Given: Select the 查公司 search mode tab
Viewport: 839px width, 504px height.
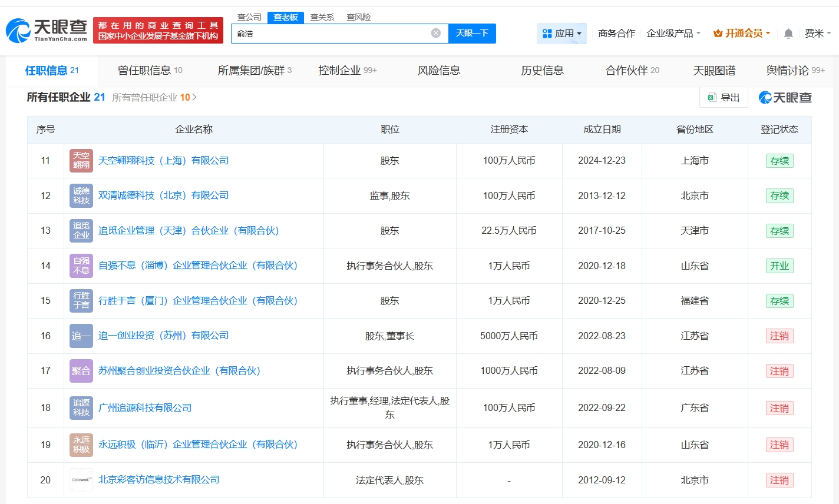Looking at the screenshot, I should pos(249,17).
